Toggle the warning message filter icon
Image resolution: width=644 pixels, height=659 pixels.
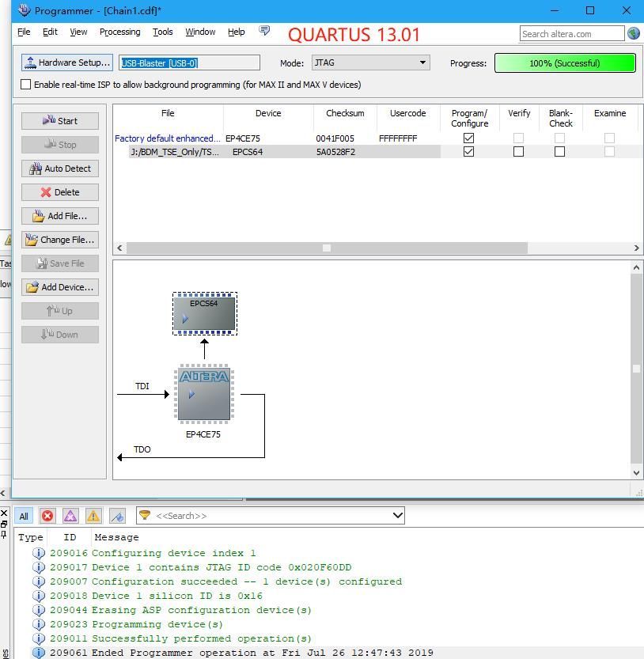pyautogui.click(x=93, y=516)
